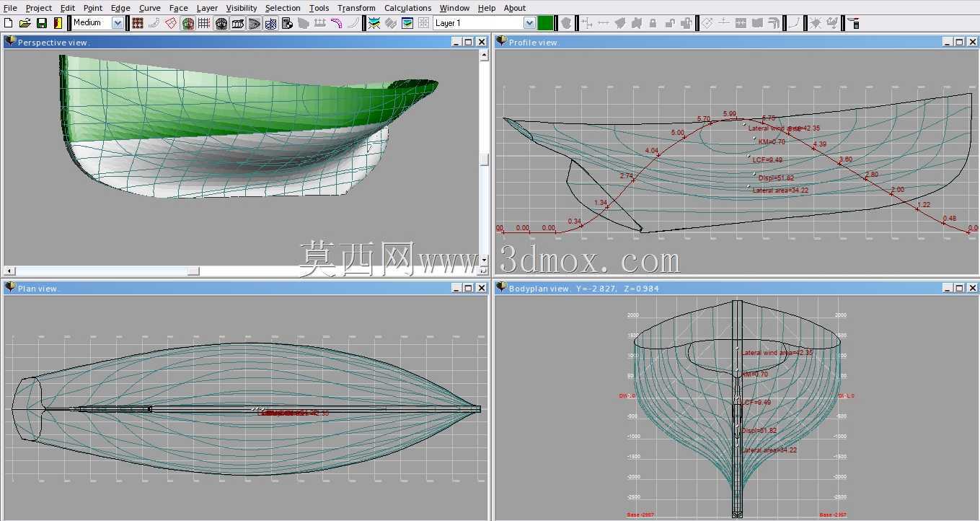The width and height of the screenshot is (980, 521).
Task: Click the new curve icon in the toolbar
Action: 794,23
